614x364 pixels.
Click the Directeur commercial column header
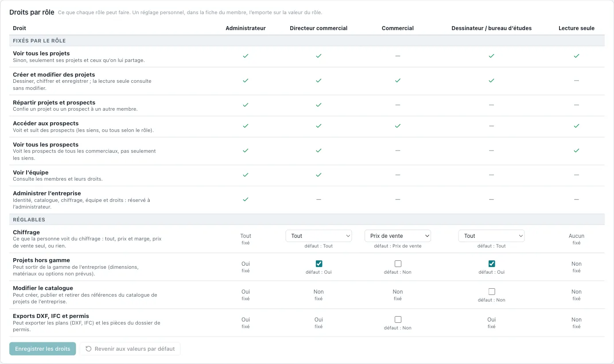[319, 28]
